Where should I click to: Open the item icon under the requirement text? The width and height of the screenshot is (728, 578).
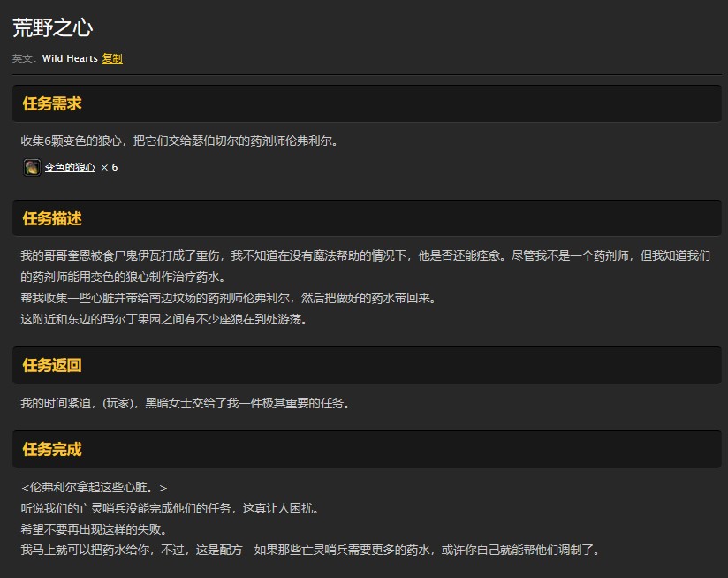coord(32,167)
